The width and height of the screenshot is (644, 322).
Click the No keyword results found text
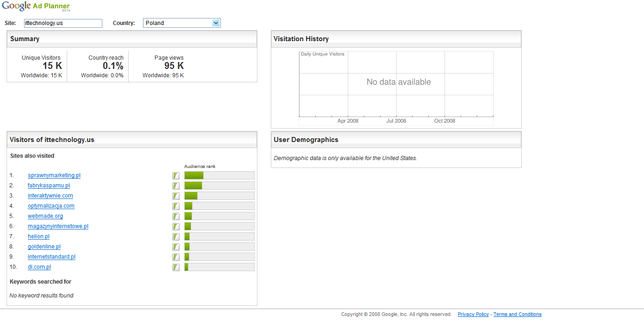(x=42, y=296)
